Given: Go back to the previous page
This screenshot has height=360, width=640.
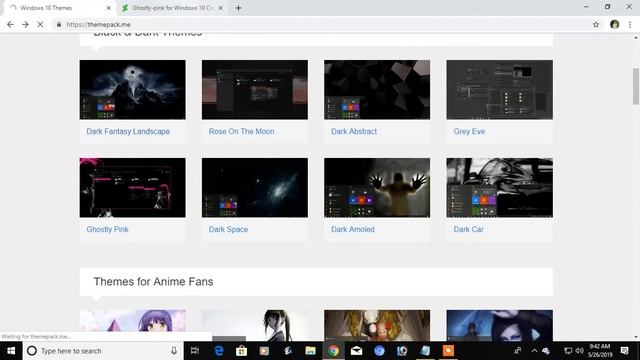Looking at the screenshot, I should coord(10,24).
